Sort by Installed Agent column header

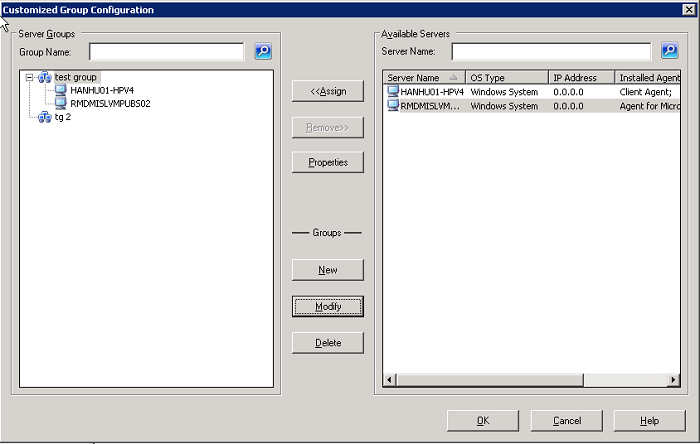[x=648, y=78]
